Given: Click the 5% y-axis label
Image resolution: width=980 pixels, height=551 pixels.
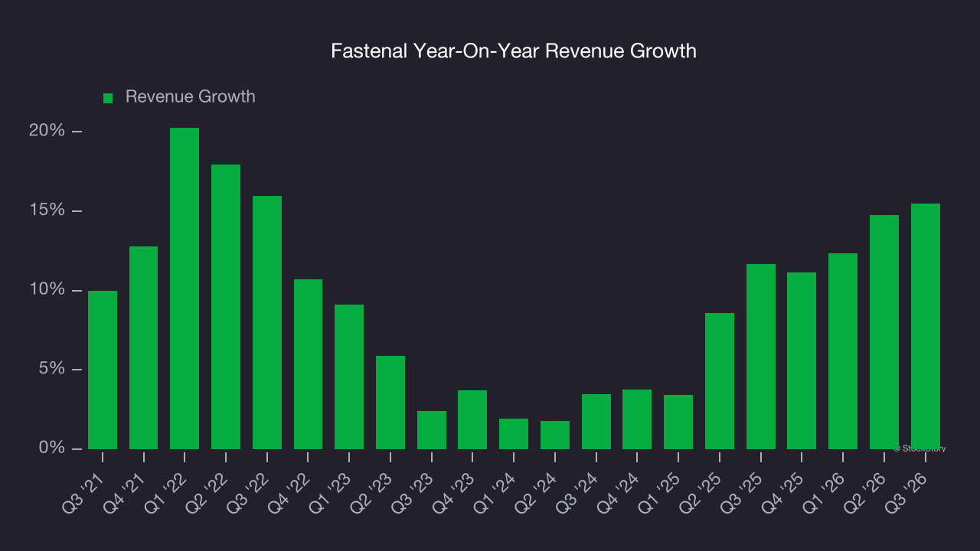Looking at the screenshot, I should click(51, 369).
